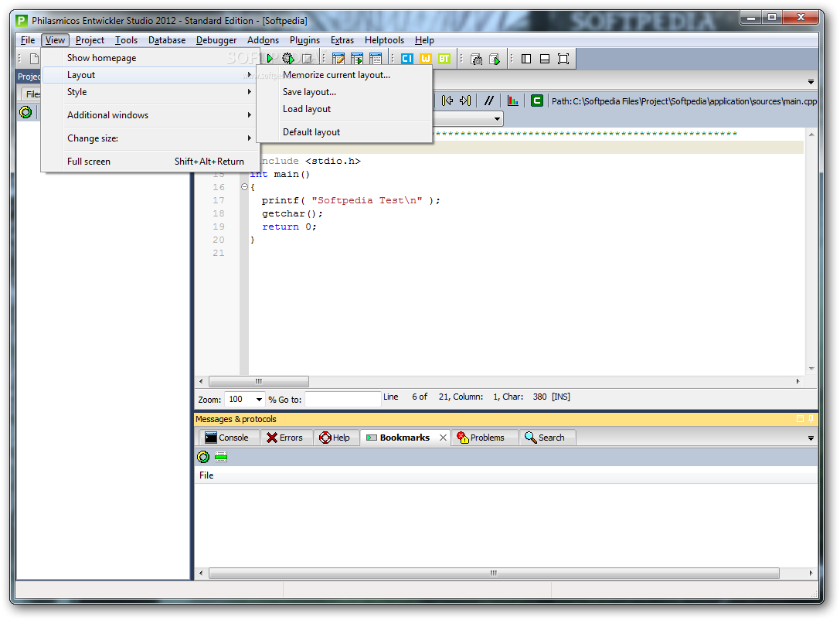The image size is (840, 620).
Task: Click the green C language icon
Action: point(537,100)
